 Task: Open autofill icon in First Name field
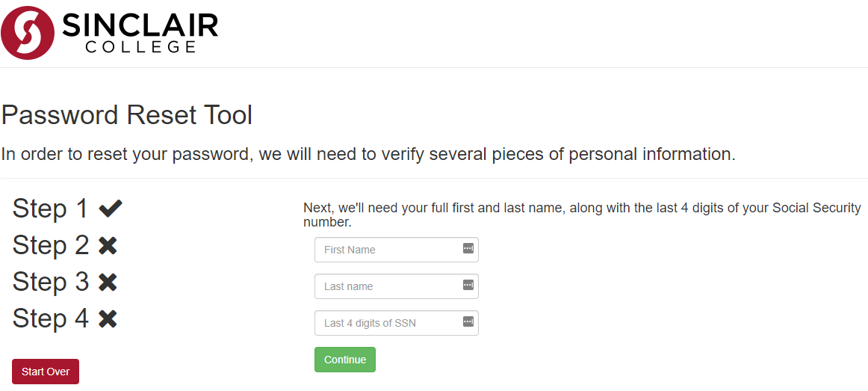tap(468, 248)
